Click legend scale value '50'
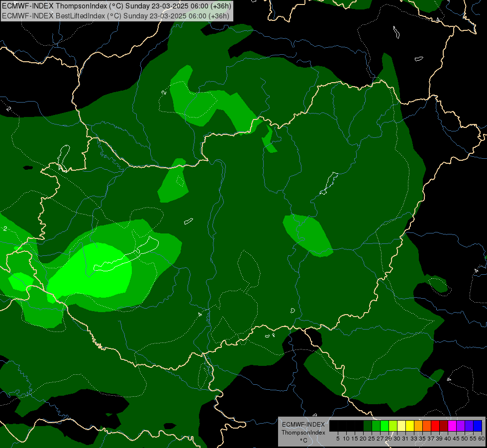This screenshot has height=448, width=487. click(464, 439)
